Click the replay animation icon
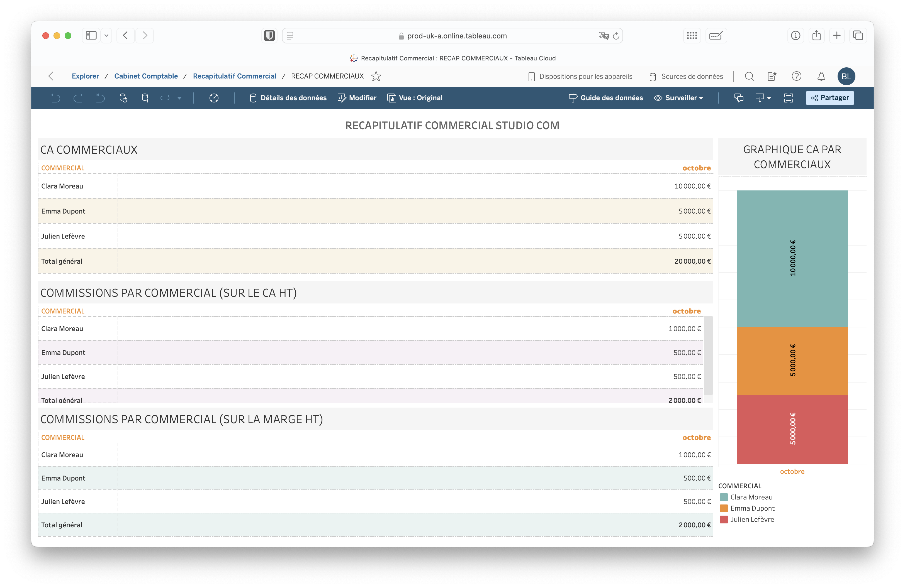Viewport: 905px width, 588px height. (165, 98)
